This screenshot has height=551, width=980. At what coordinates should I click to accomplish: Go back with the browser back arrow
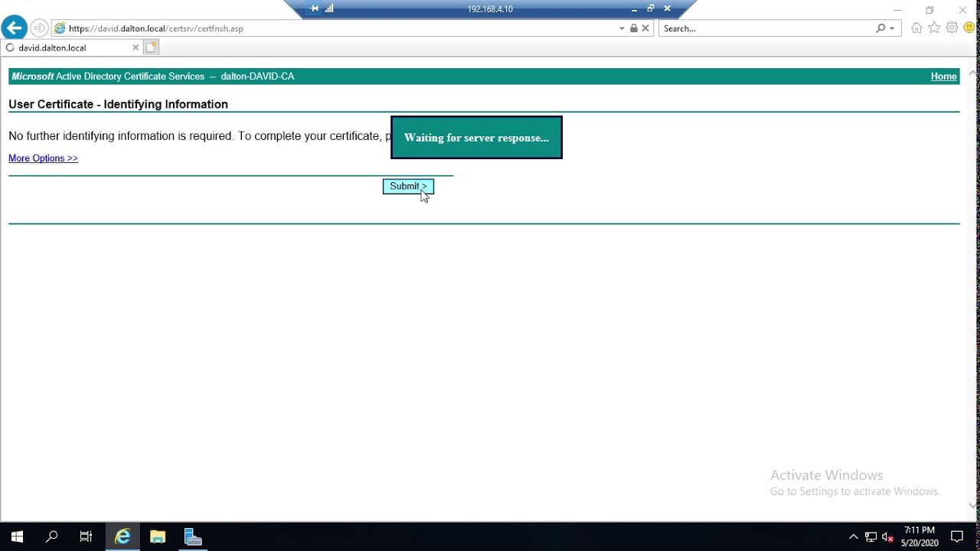click(x=14, y=28)
